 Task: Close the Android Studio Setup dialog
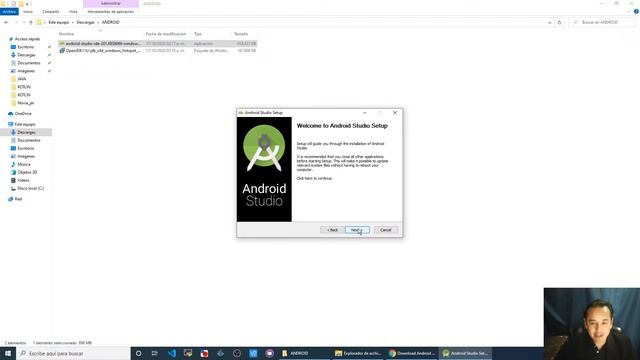coord(395,113)
